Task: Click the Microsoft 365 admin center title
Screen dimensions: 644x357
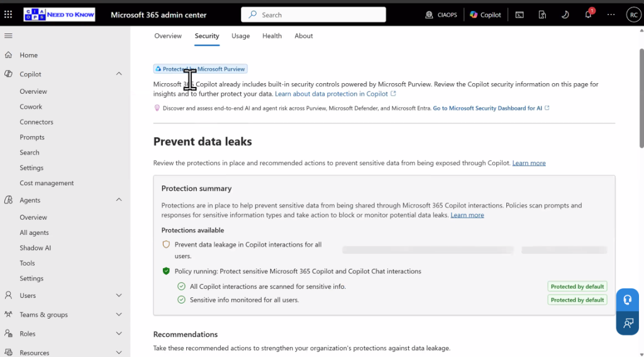Action: point(158,15)
